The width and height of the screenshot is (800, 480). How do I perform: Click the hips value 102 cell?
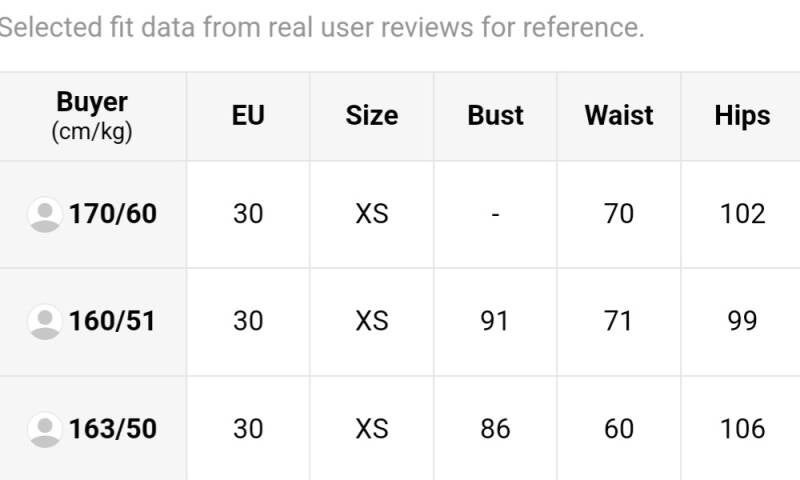point(742,214)
